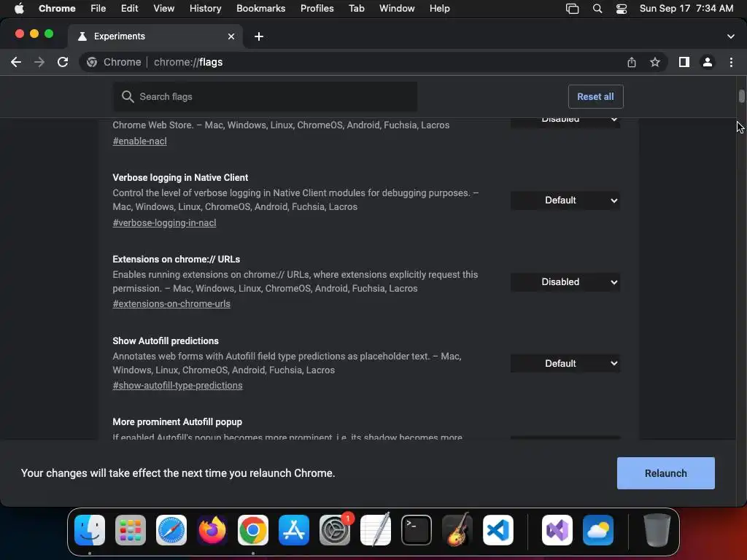Launch Firefox from the dock
Screen dimensions: 747x560
click(x=212, y=530)
